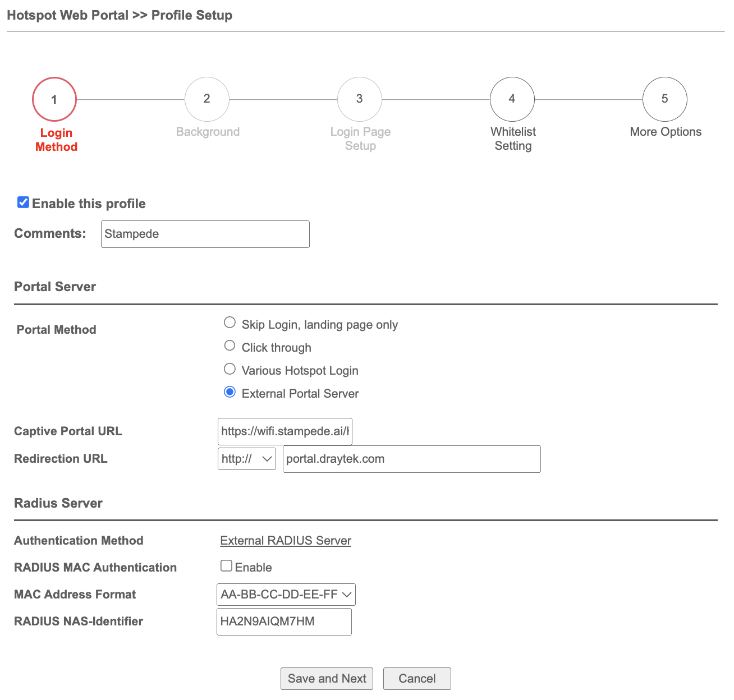The image size is (734, 700).
Task: Focus the RADIUS NAS-Identifier input field
Action: coord(284,621)
